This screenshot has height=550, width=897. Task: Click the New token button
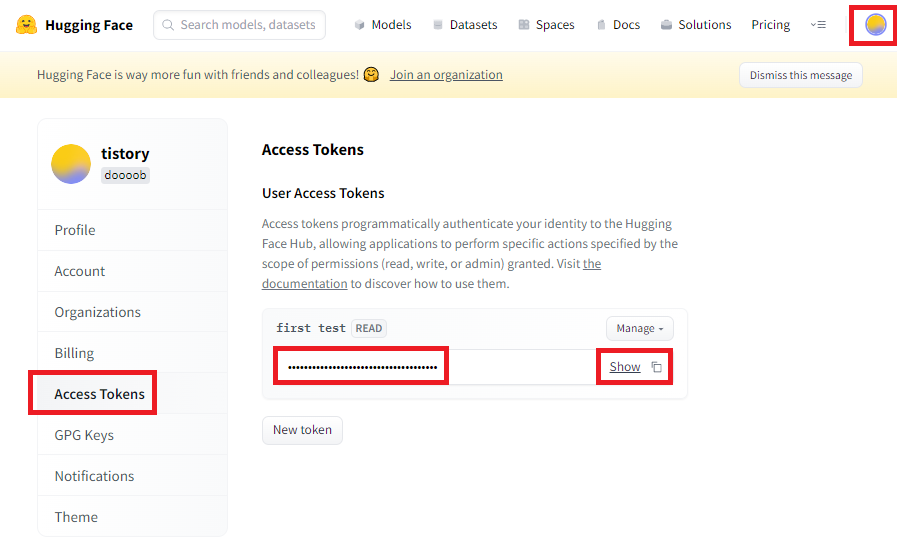pyautogui.click(x=302, y=430)
